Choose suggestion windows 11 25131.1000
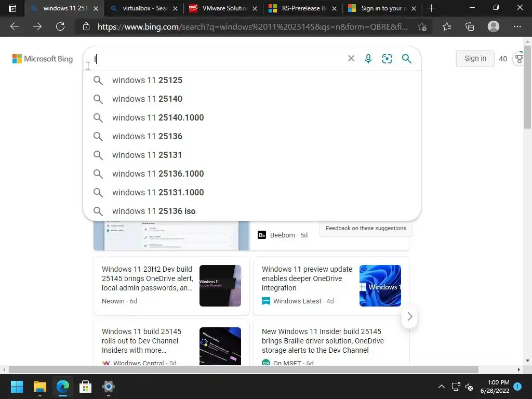 tap(252, 192)
